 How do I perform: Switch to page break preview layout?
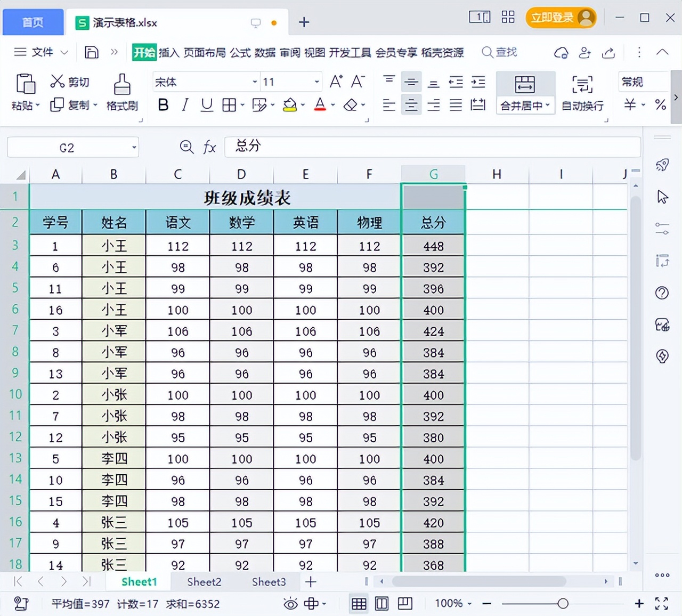click(405, 603)
